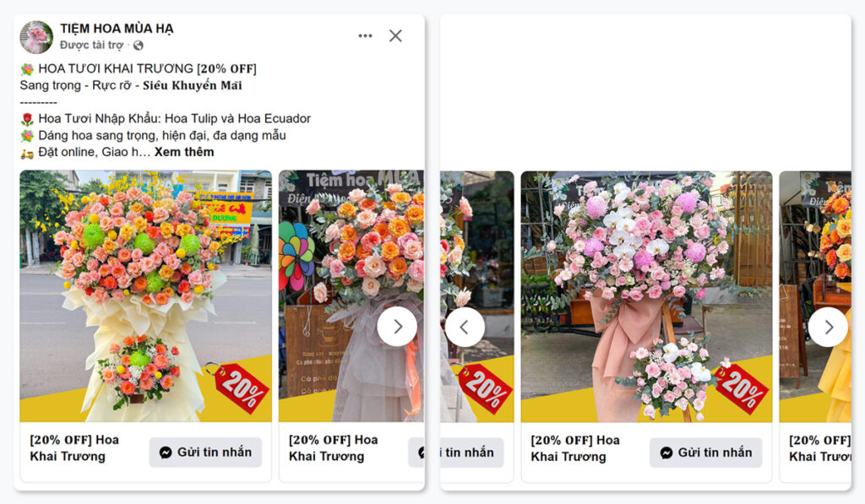Click the Tiệm Hoa Mùa Hạ profile avatar
Image resolution: width=865 pixels, height=504 pixels.
pyautogui.click(x=36, y=37)
